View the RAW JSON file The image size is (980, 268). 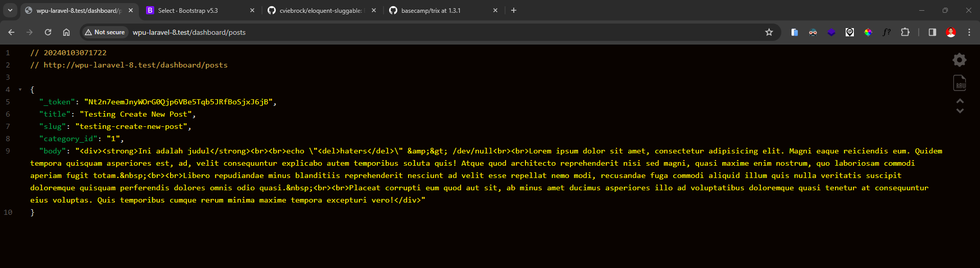960,83
